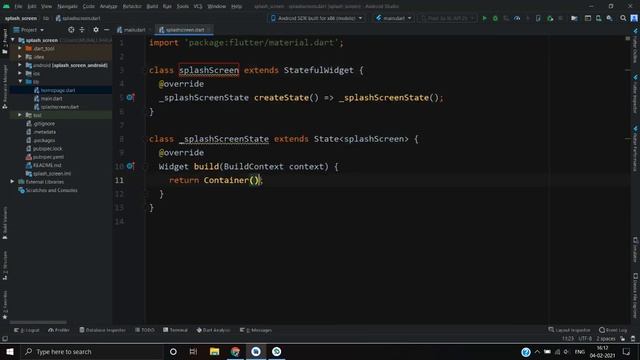
Task: Open the Navigate menu
Action: (x=67, y=6)
